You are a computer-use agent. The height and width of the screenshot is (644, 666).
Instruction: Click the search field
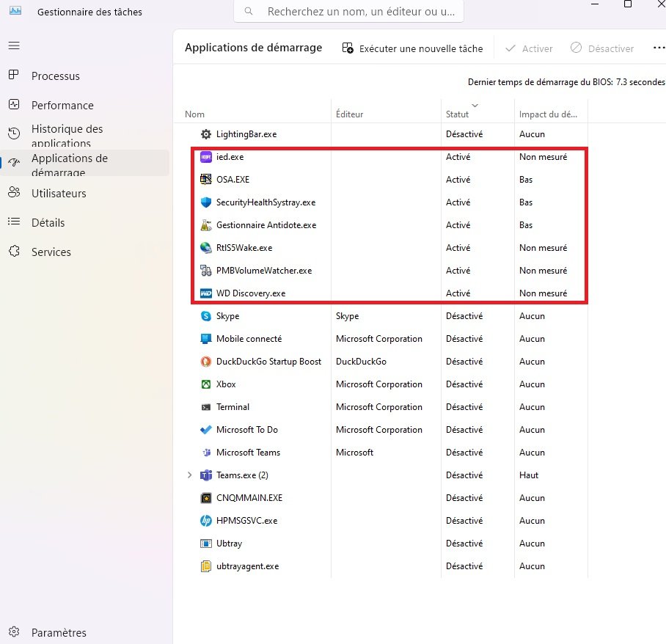click(348, 12)
